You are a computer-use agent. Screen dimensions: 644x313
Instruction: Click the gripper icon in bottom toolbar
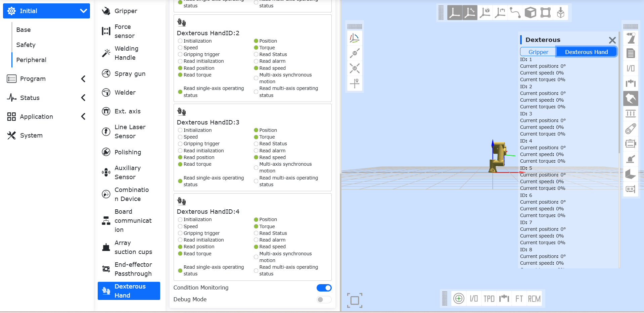(504, 299)
